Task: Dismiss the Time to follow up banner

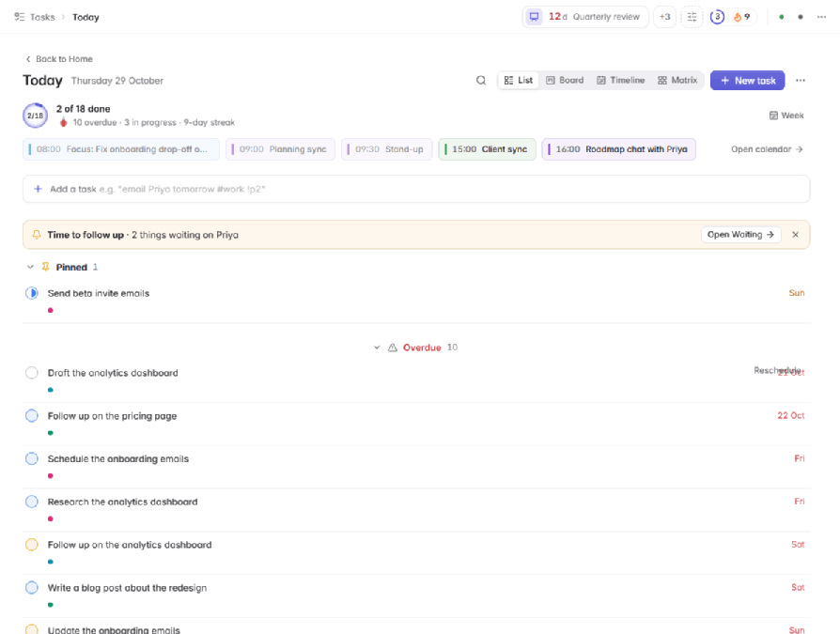Action: 796,235
